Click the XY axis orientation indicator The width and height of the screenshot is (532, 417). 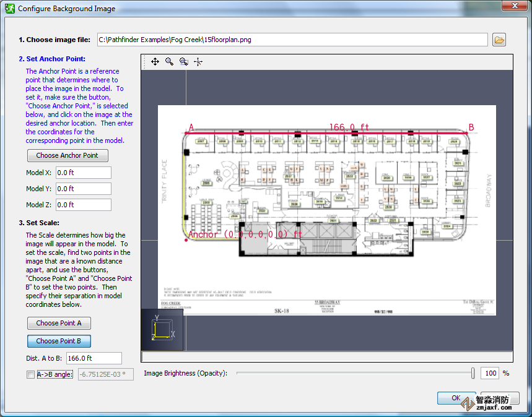tap(162, 329)
